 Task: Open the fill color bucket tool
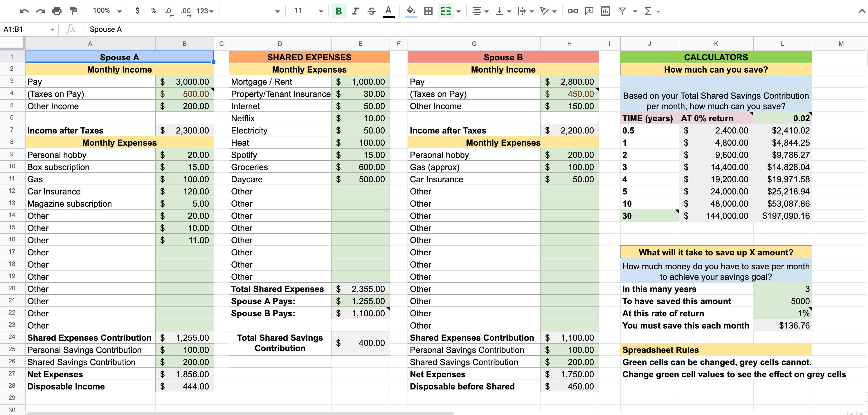[x=411, y=11]
